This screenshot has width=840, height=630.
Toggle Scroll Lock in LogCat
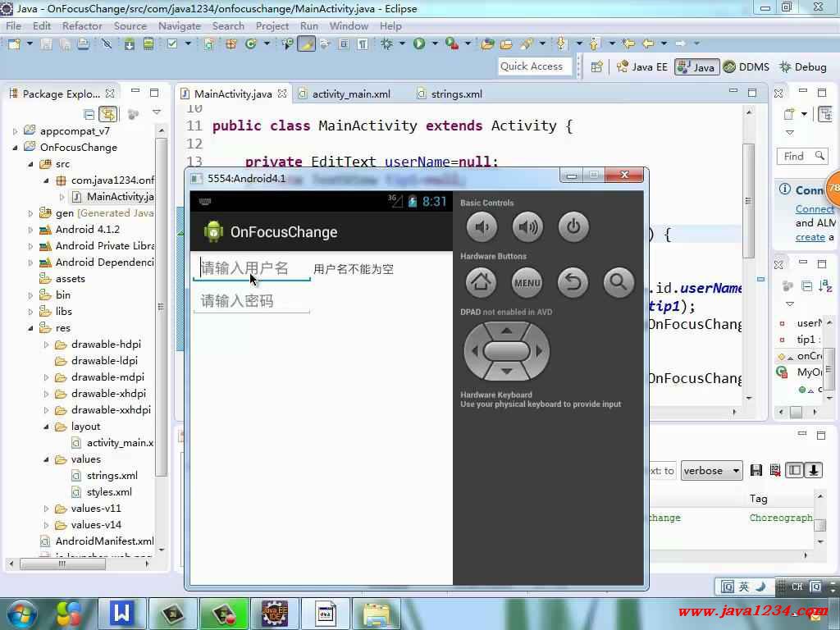click(813, 470)
